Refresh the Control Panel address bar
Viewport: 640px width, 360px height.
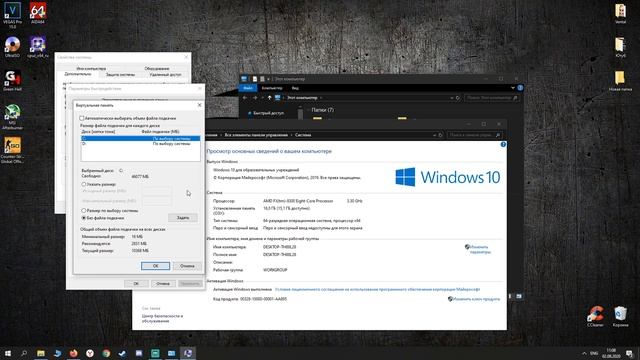pos(441,135)
